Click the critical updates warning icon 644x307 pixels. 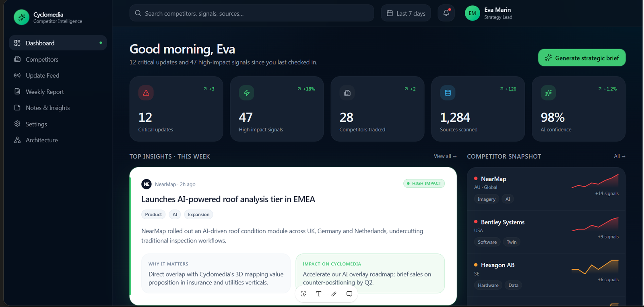(146, 93)
